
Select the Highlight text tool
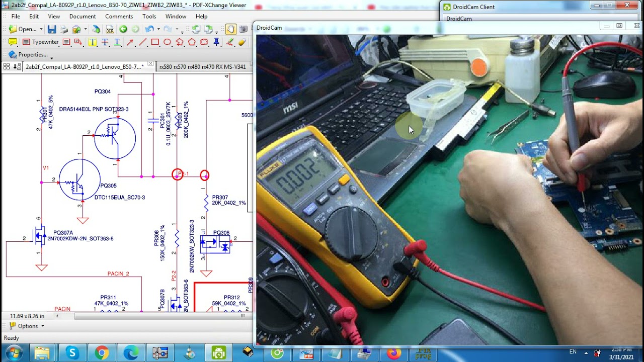point(93,42)
